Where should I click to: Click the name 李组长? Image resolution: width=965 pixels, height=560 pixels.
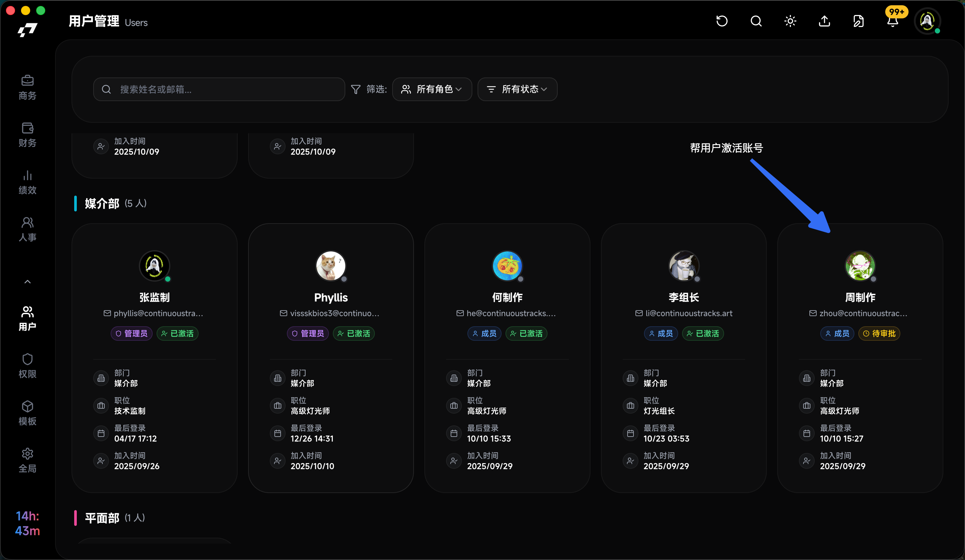[x=684, y=297]
